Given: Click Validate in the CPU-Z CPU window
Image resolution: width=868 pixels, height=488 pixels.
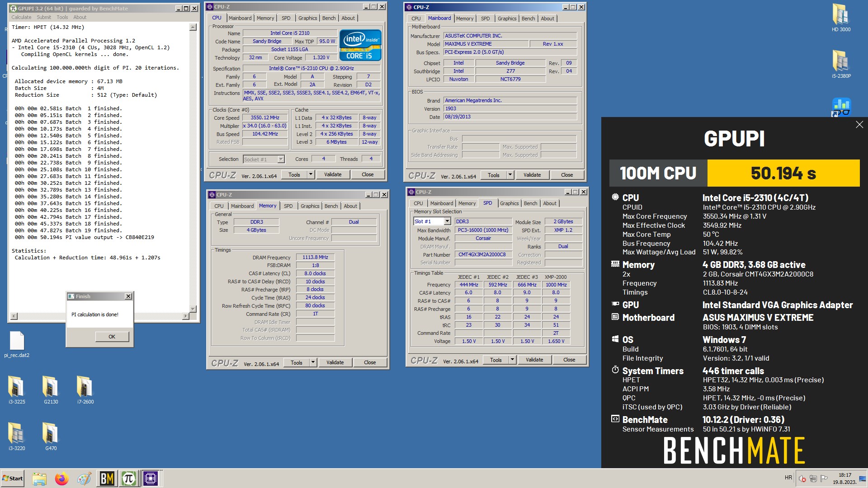Looking at the screenshot, I should [x=333, y=174].
